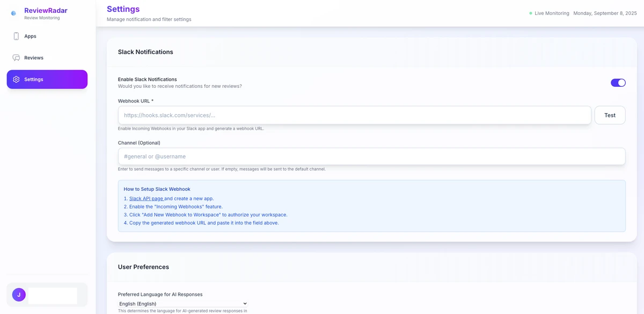The width and height of the screenshot is (644, 314).
Task: Click the date Monday, September 8, 2025
Action: [605, 13]
